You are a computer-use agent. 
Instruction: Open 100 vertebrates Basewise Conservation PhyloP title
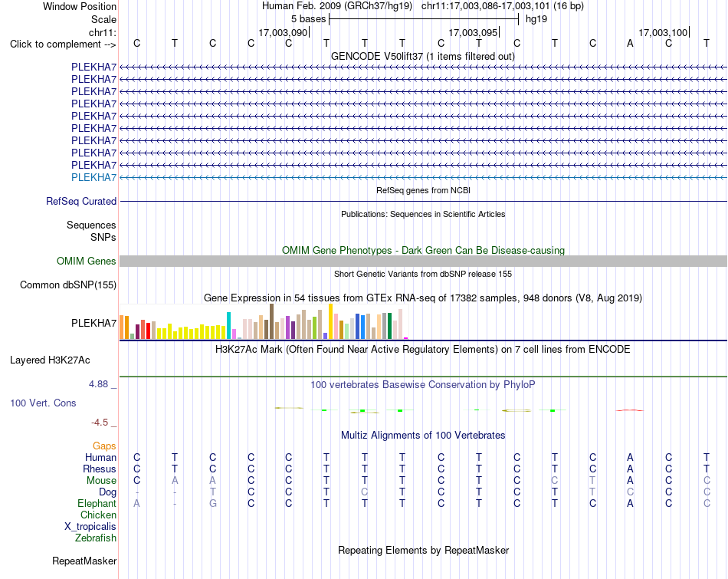tap(423, 385)
